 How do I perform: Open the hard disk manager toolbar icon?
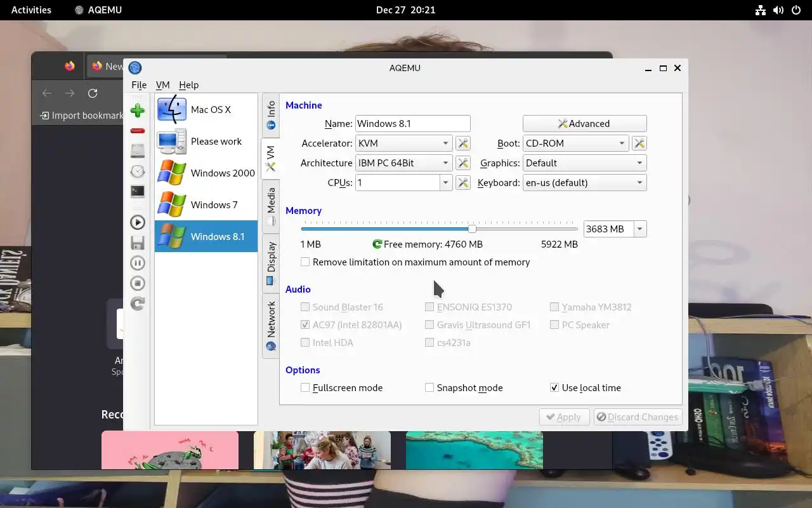tap(138, 151)
